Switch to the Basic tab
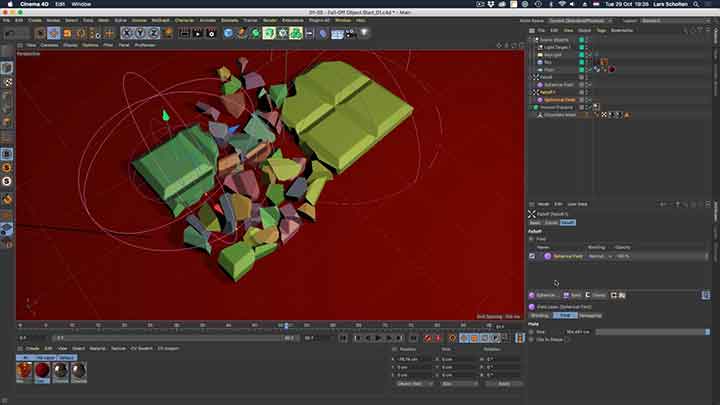The height and width of the screenshot is (405, 720). (535, 223)
